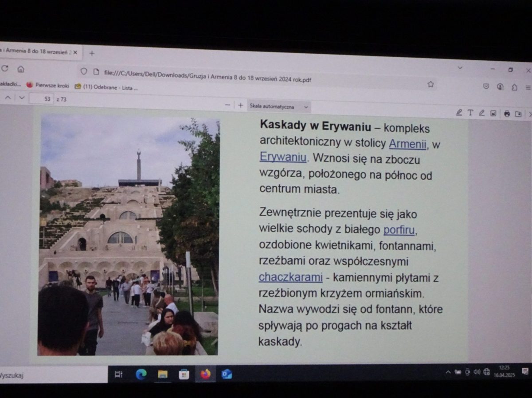Open the chaczkarami link

tap(290, 277)
